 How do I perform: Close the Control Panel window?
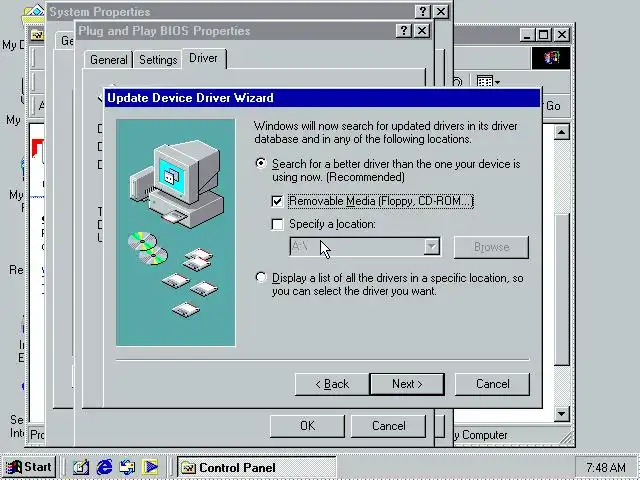pos(562,35)
